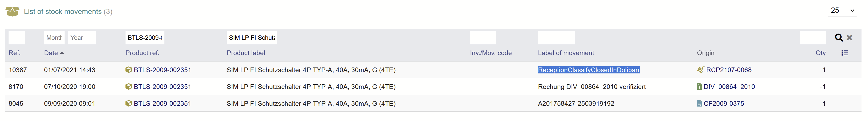Open the column selector list icon
This screenshot has height=121, width=868.
click(x=844, y=53)
